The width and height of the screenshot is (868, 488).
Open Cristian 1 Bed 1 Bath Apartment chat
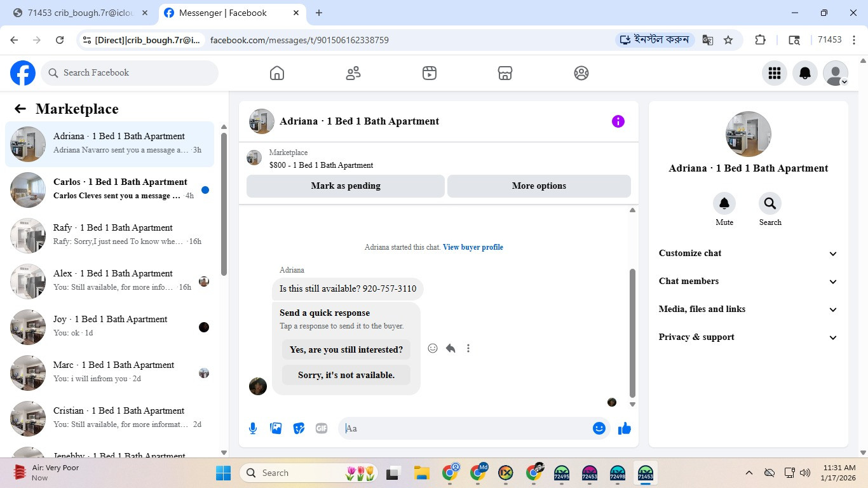pyautogui.click(x=110, y=419)
